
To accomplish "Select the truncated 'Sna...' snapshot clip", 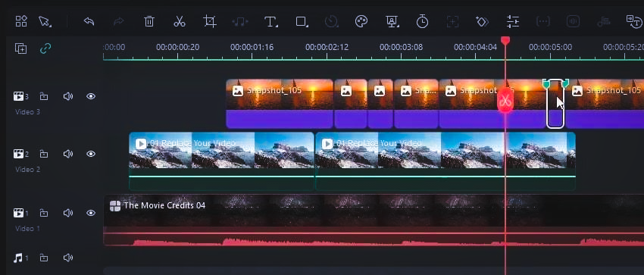I will pos(416,104).
